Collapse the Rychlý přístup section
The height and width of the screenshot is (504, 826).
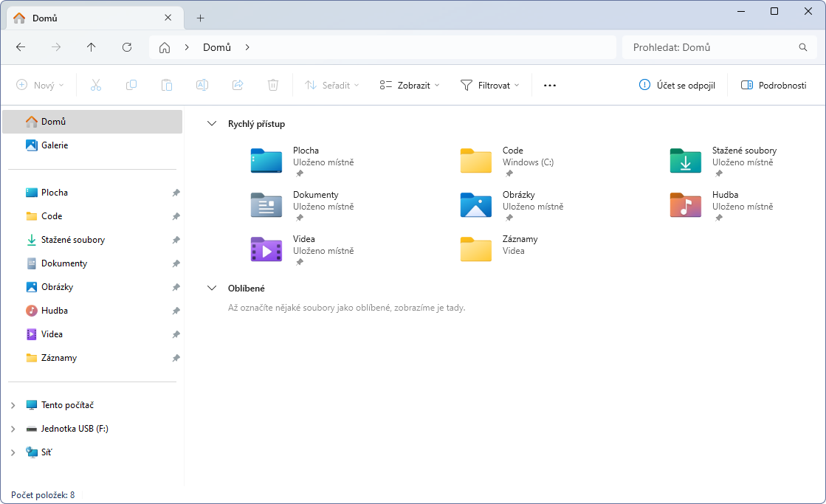click(212, 124)
